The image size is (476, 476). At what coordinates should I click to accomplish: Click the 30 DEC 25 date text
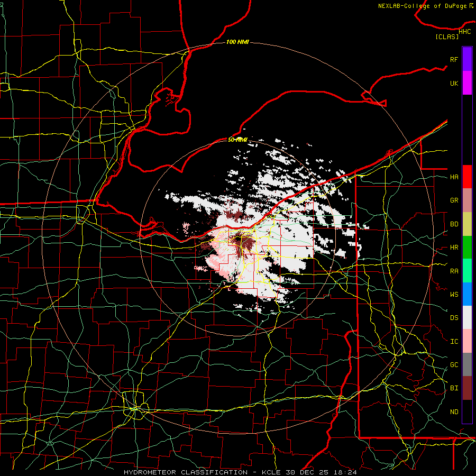pos(308,472)
